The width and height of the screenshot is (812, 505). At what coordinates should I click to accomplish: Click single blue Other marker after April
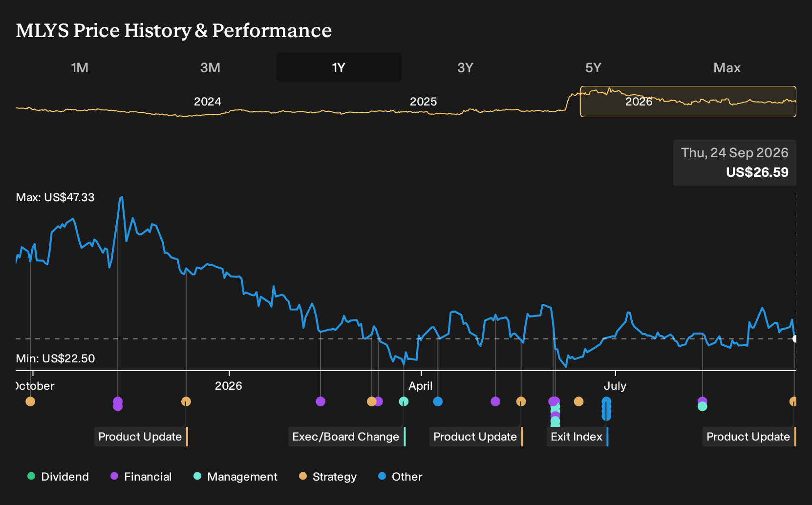tap(438, 401)
